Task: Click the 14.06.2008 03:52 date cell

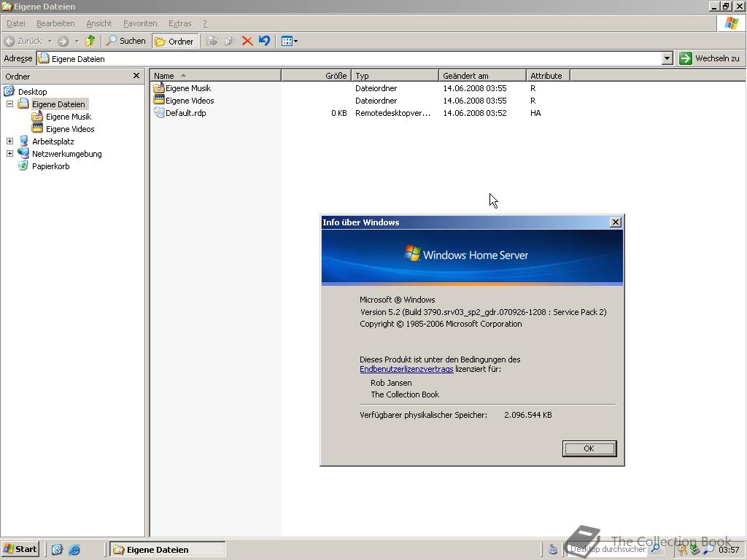Action: pyautogui.click(x=474, y=113)
